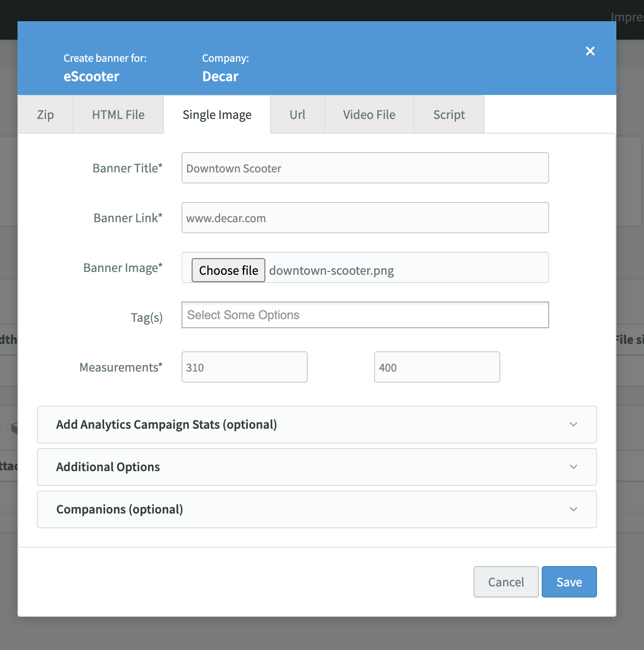Focus the Banner Link field
644x650 pixels.
point(365,218)
